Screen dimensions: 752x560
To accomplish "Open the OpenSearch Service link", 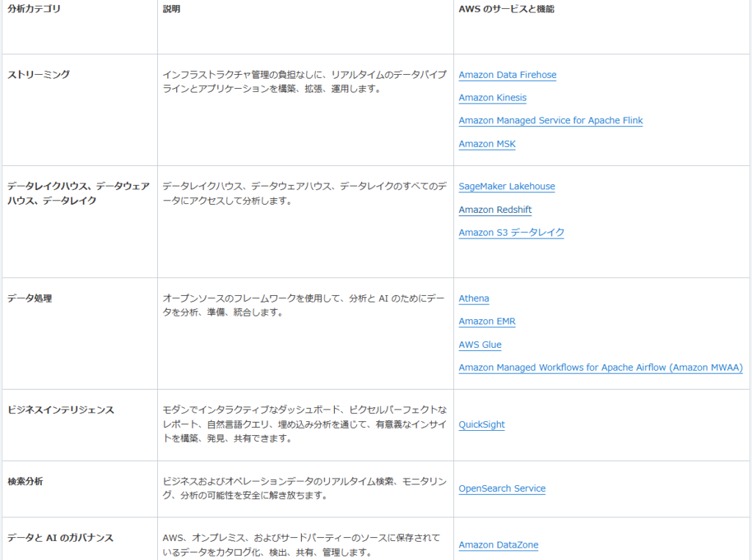I will [x=502, y=489].
